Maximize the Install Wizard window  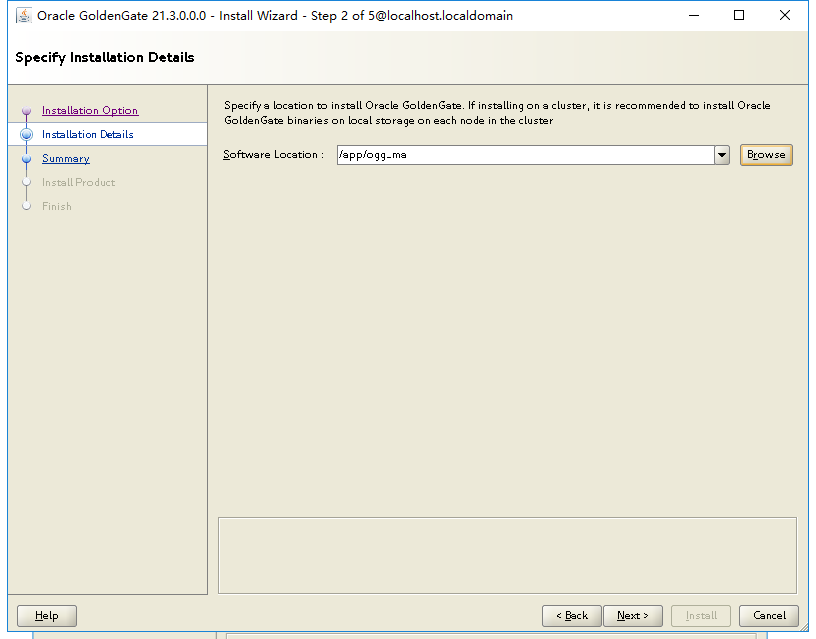click(739, 16)
